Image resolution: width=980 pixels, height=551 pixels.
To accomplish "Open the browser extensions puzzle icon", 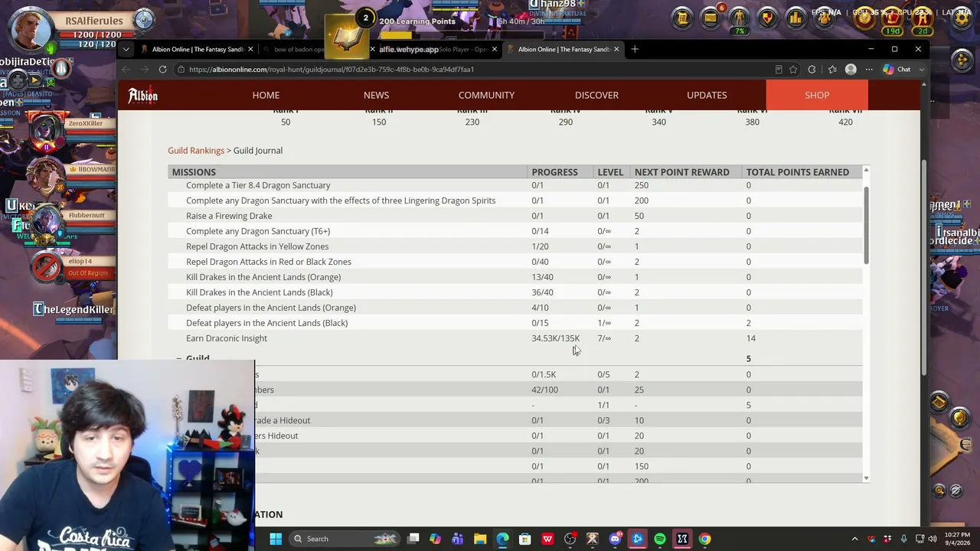I will point(812,69).
